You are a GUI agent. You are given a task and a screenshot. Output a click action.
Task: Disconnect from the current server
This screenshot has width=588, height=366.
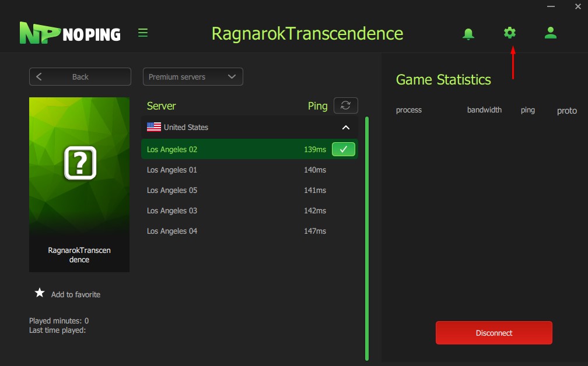pos(494,333)
